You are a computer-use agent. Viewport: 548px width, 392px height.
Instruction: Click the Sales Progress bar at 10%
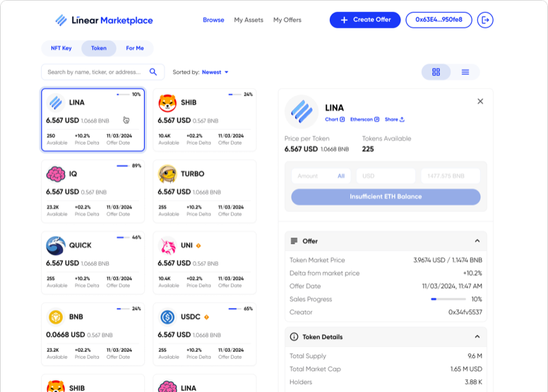tap(448, 299)
